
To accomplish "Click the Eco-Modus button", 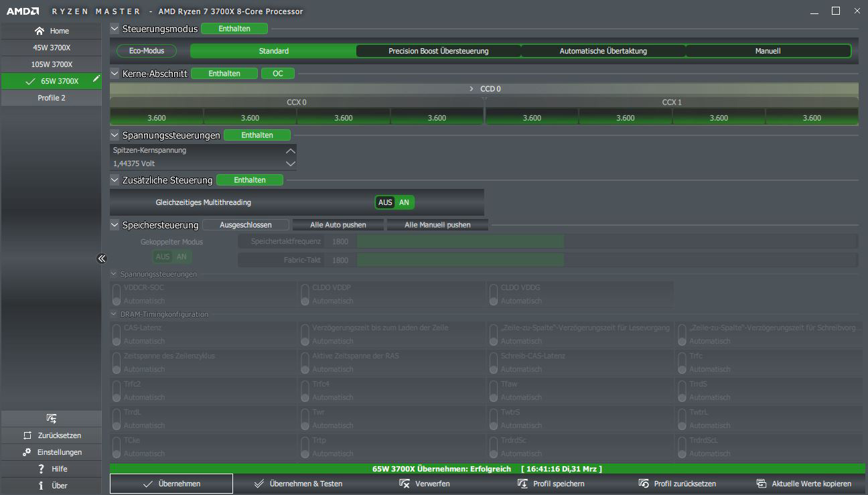I will pyautogui.click(x=145, y=51).
